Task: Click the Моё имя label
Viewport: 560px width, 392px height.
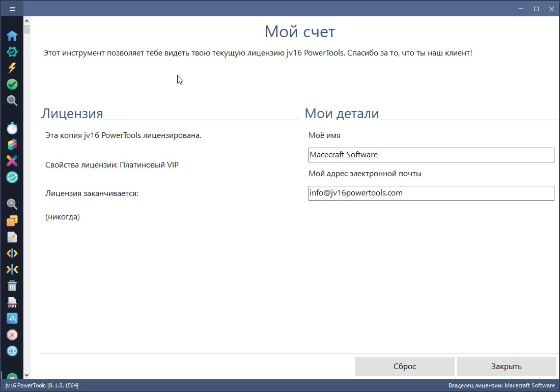Action: click(x=324, y=135)
